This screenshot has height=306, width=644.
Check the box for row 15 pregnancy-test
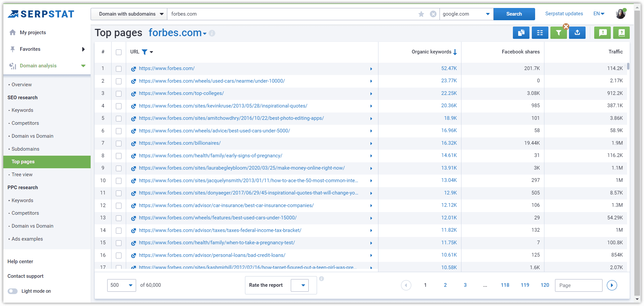click(119, 243)
